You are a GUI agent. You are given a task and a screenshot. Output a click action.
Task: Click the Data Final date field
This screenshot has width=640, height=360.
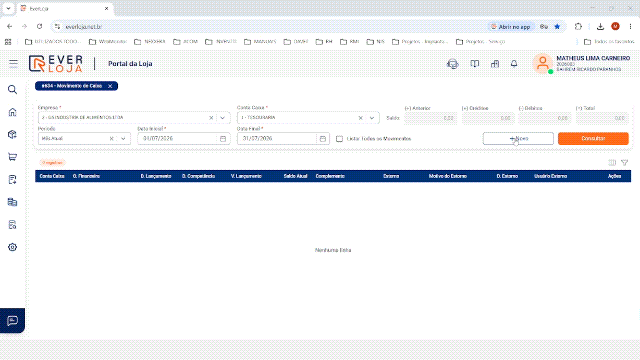(x=283, y=139)
